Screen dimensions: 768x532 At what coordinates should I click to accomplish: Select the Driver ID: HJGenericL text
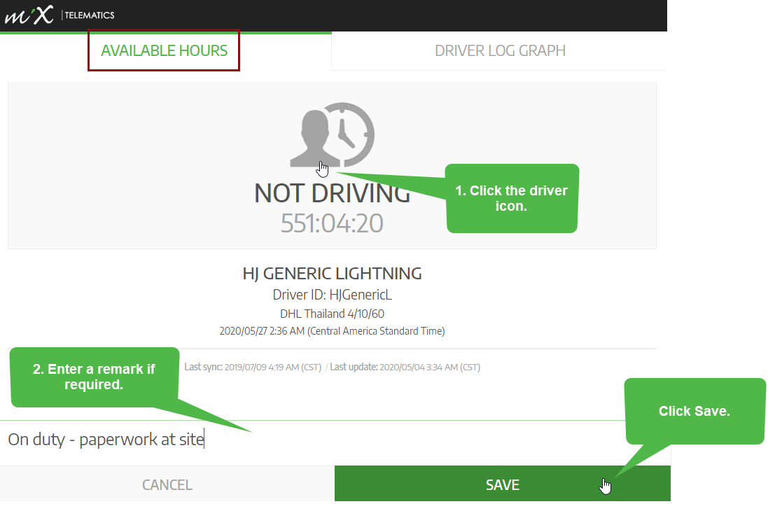(332, 295)
